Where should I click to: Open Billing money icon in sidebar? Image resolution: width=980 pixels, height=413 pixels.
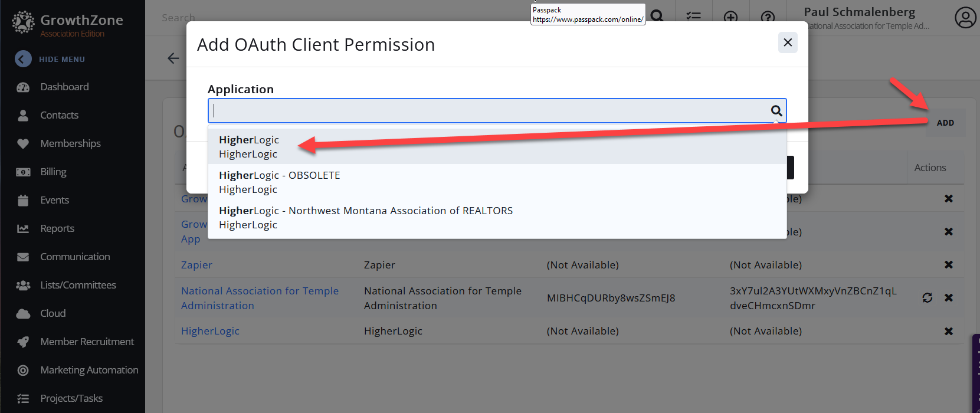pyautogui.click(x=23, y=172)
